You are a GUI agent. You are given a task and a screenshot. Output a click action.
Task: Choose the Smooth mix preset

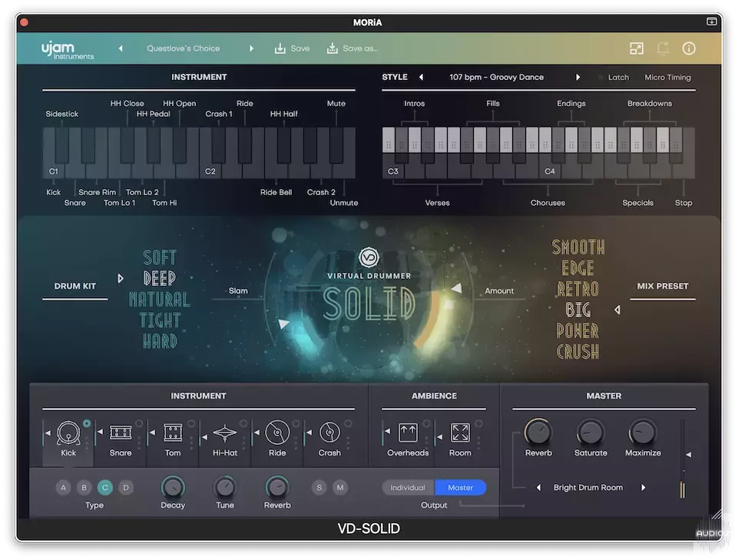[x=578, y=247]
